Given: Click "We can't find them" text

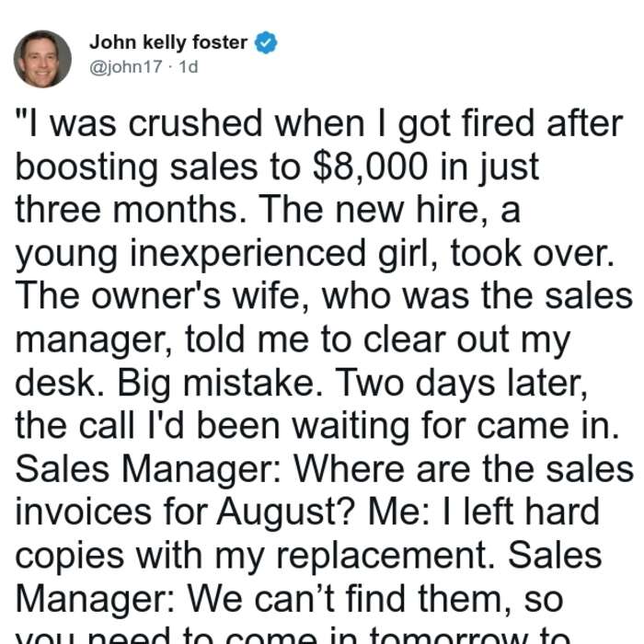Looking at the screenshot, I should (349, 599).
